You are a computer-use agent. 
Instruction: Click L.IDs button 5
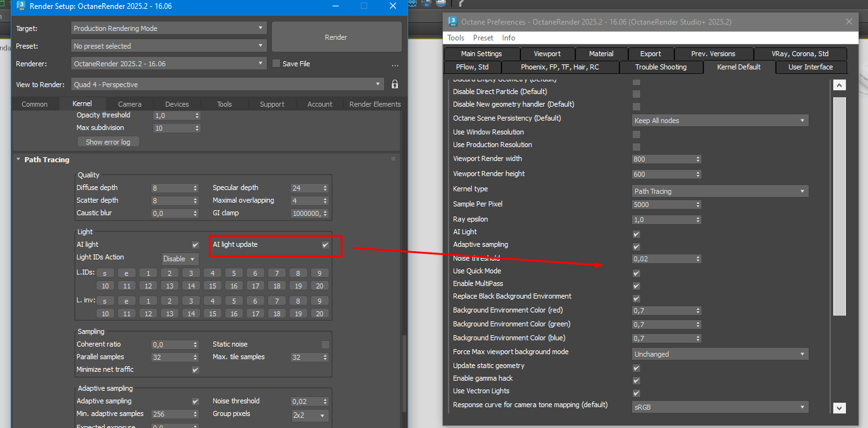[234, 273]
